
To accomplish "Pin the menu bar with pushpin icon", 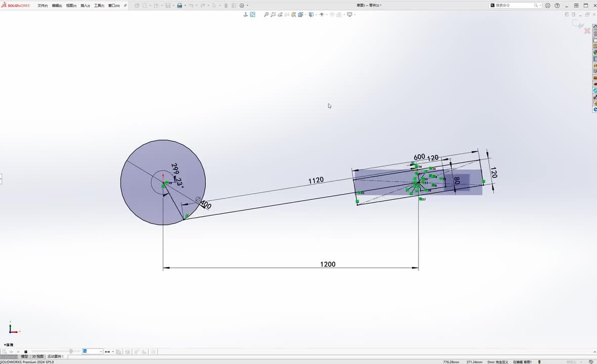I will [125, 6].
